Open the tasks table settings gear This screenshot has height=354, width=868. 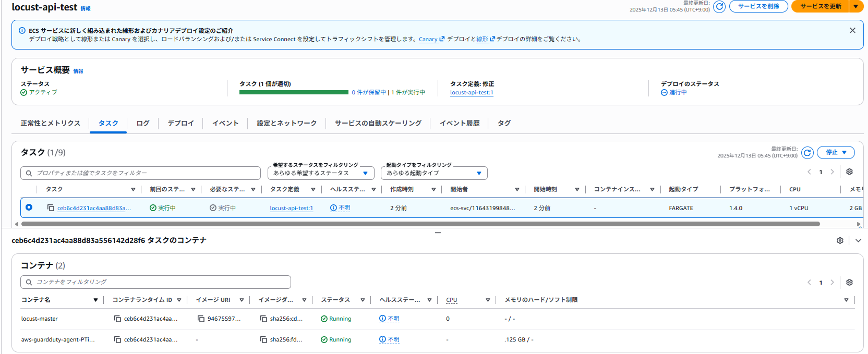coord(849,172)
